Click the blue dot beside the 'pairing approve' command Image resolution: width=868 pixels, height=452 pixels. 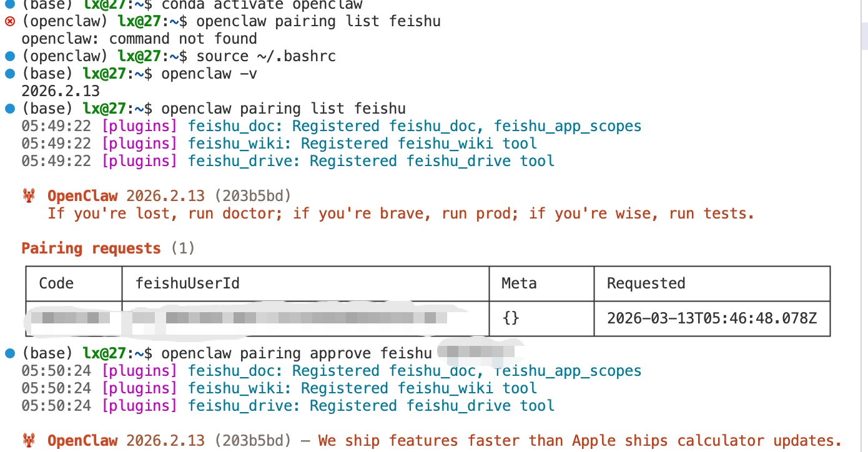click(x=9, y=353)
